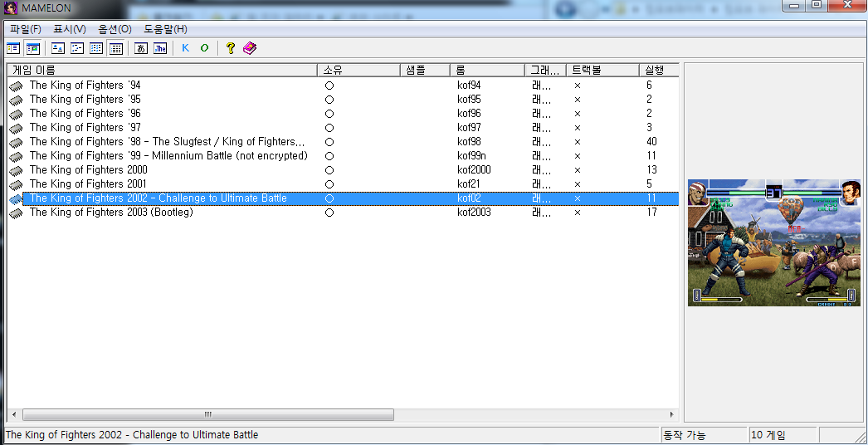Select King of Fighters '99 - Millennium Battle
Viewport: 868px width, 445px height.
pos(168,156)
